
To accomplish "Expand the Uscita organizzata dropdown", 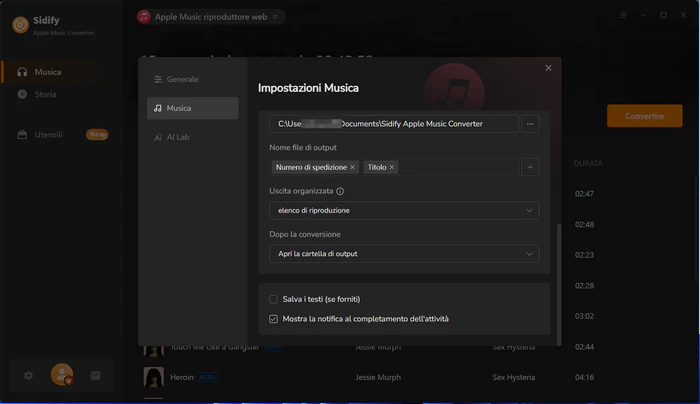I will 404,211.
